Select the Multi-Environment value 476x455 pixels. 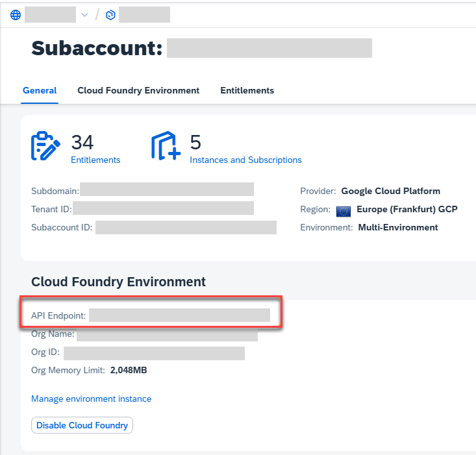[x=398, y=227]
